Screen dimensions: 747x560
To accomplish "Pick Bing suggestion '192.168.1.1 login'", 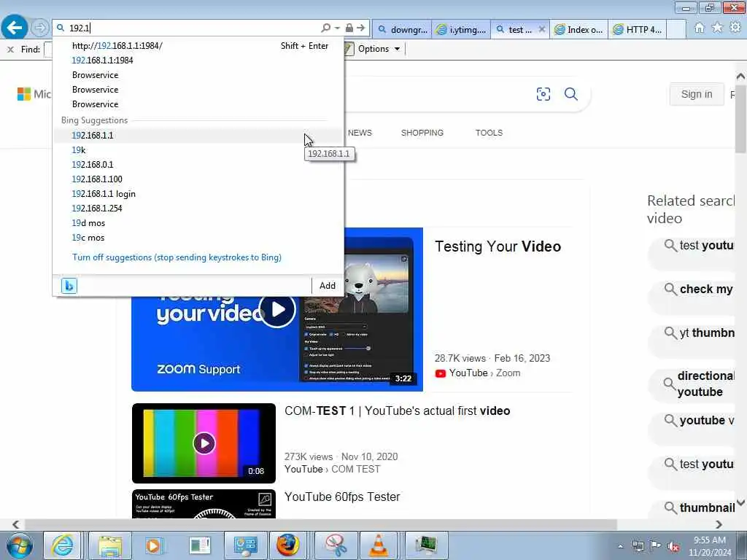I will 198,194.
